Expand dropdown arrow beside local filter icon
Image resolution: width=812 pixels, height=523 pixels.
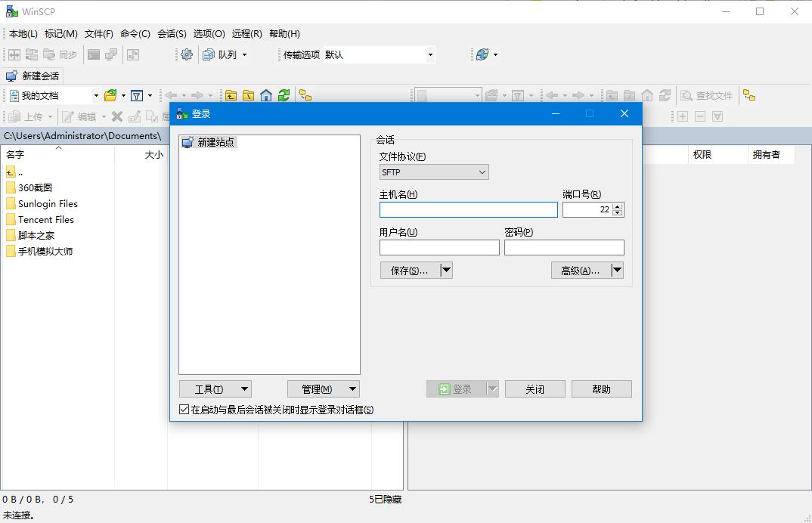click(x=150, y=95)
